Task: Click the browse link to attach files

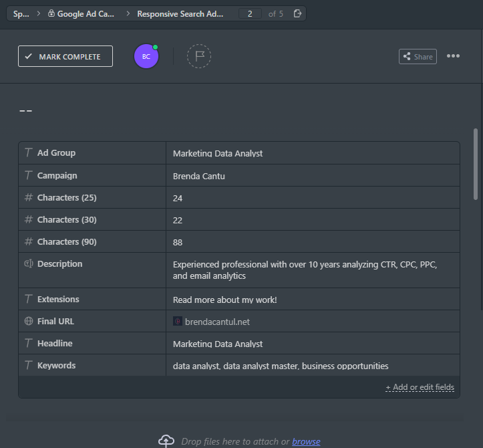Action: click(x=306, y=441)
